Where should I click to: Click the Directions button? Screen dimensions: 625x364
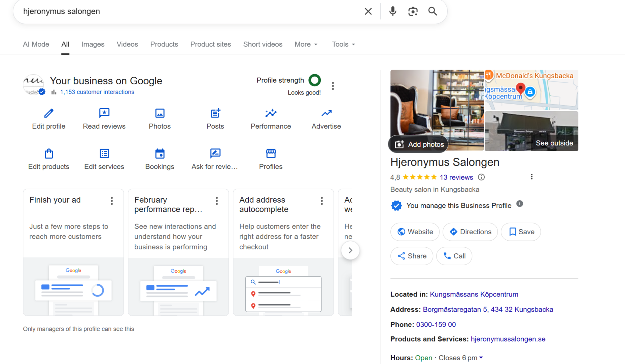click(470, 232)
